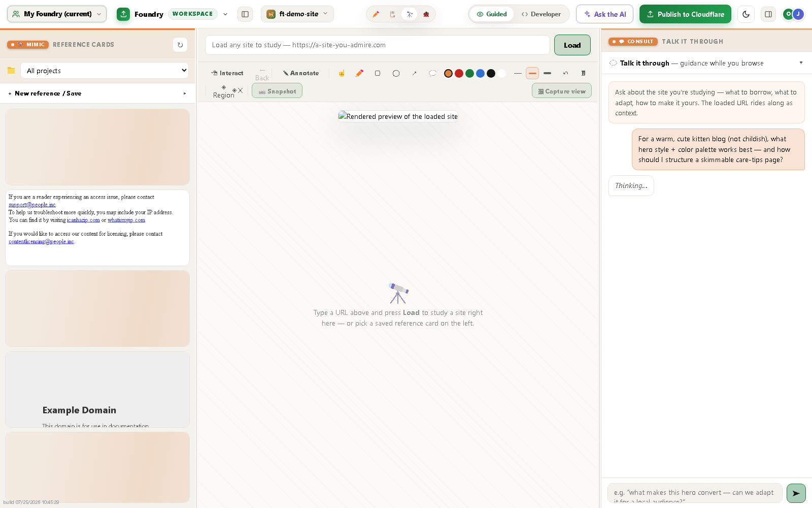Pick the circle shape annotation tool

tap(396, 73)
